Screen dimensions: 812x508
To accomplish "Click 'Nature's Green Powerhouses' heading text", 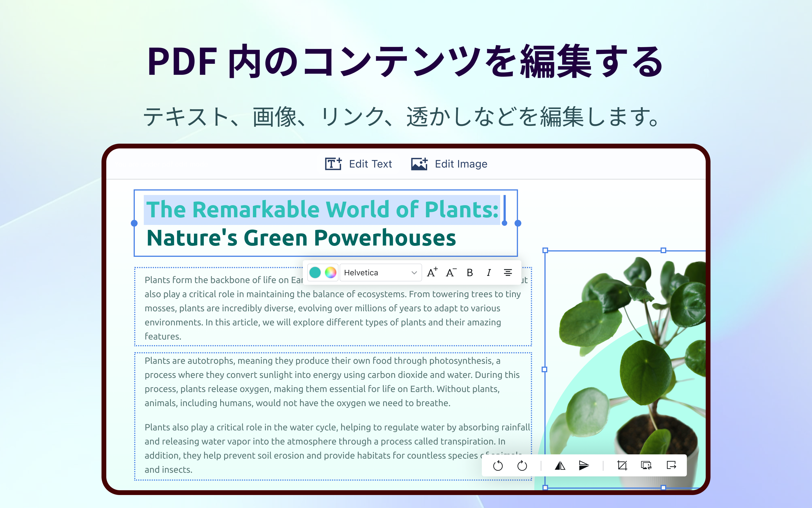I will [x=301, y=238].
